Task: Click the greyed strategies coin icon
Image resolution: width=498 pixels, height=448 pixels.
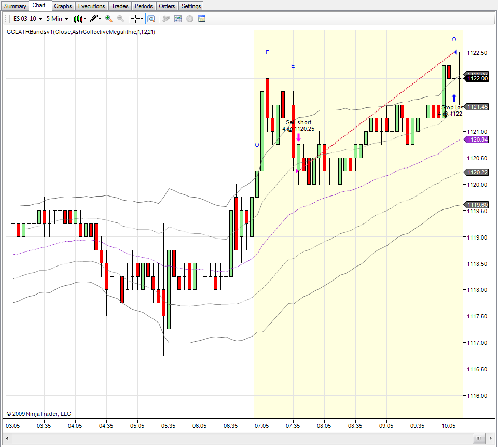Action: click(x=190, y=19)
